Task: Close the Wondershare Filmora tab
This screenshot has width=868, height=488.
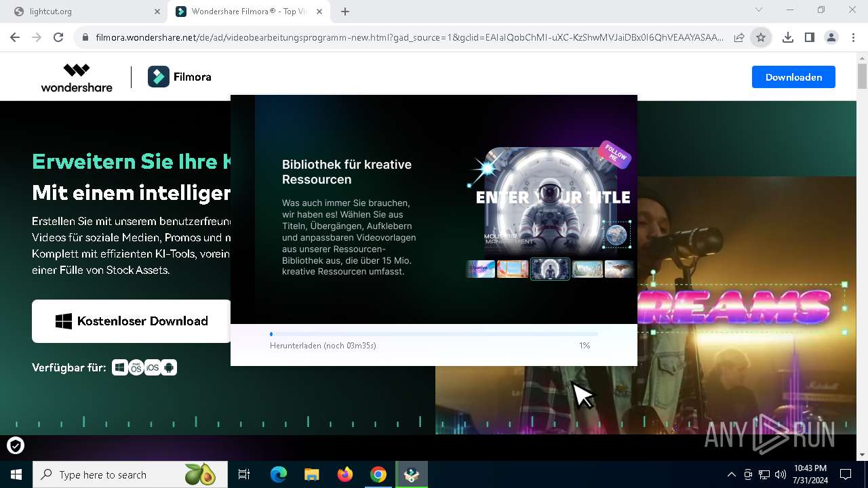Action: click(319, 12)
